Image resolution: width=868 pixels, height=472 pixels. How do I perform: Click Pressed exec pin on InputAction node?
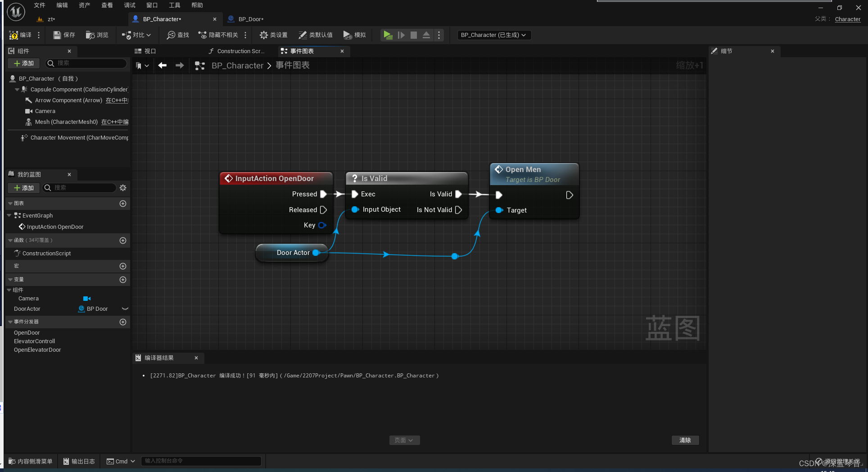click(x=323, y=194)
